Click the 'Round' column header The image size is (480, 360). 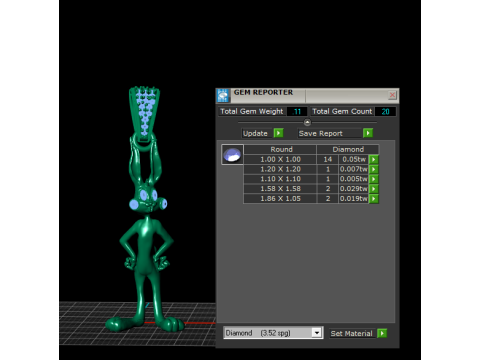pos(280,149)
